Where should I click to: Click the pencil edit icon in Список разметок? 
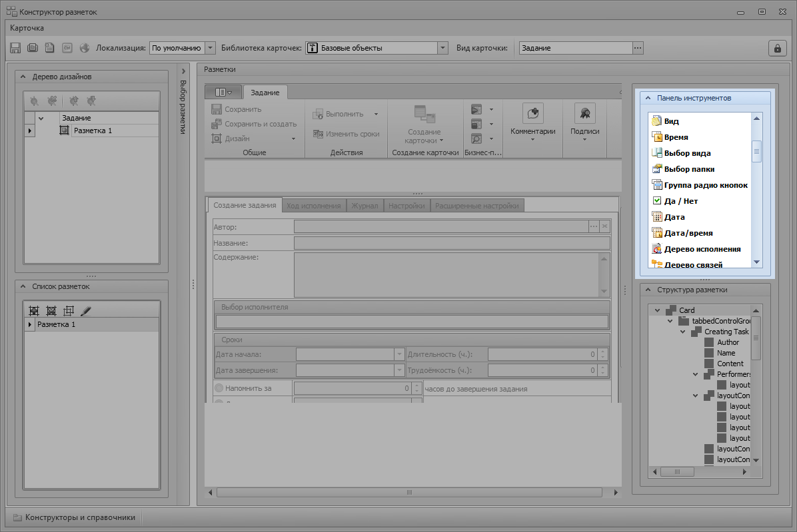point(85,311)
